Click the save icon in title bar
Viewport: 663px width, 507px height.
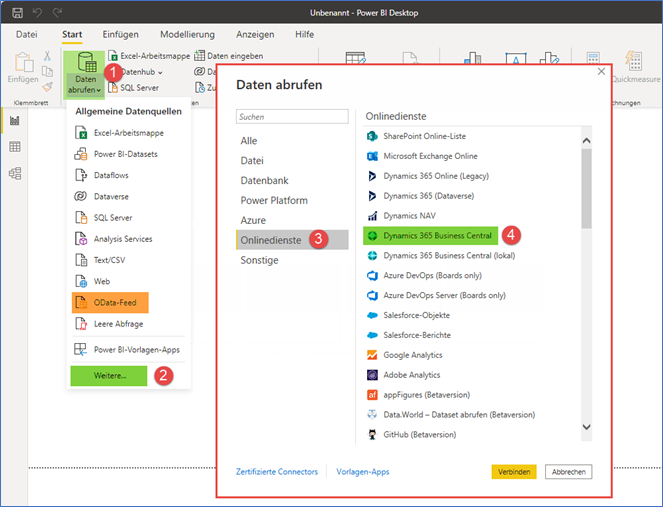click(17, 14)
